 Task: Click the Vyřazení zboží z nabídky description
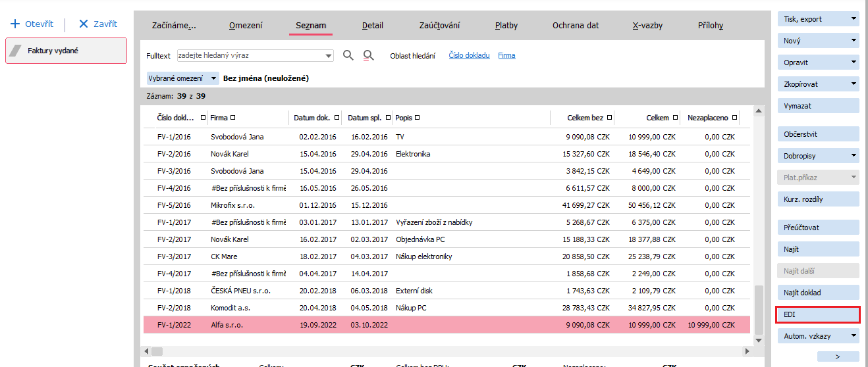(434, 222)
